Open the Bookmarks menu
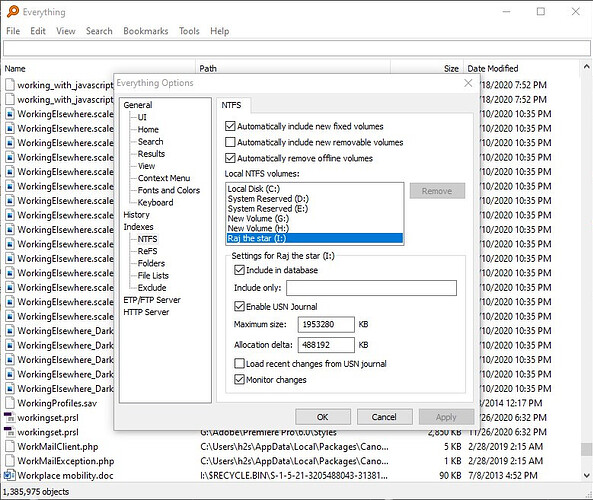This screenshot has height=500, width=593. (x=146, y=31)
